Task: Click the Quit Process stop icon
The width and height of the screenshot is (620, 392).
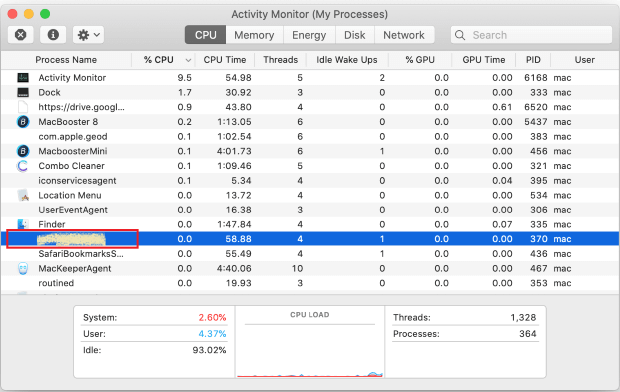Action: coord(21,35)
